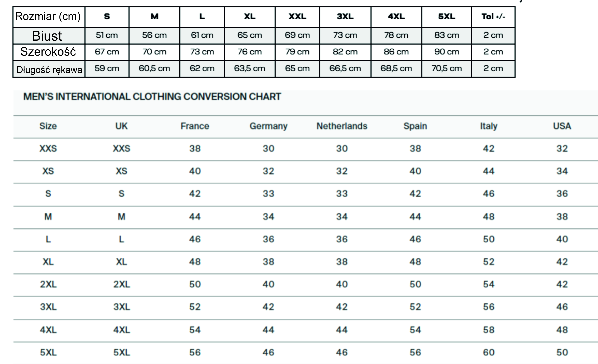Select the 'Netherlands' column header

(342, 126)
